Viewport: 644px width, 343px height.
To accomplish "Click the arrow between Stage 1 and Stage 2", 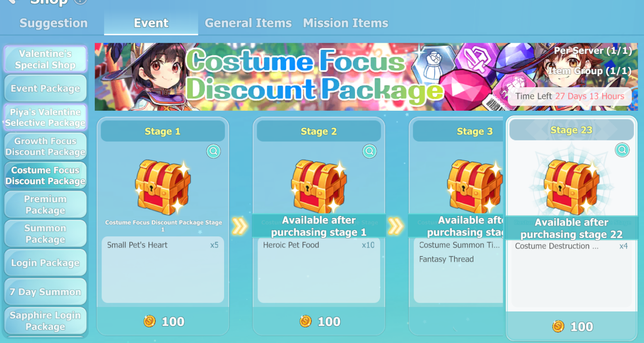I will point(239,226).
